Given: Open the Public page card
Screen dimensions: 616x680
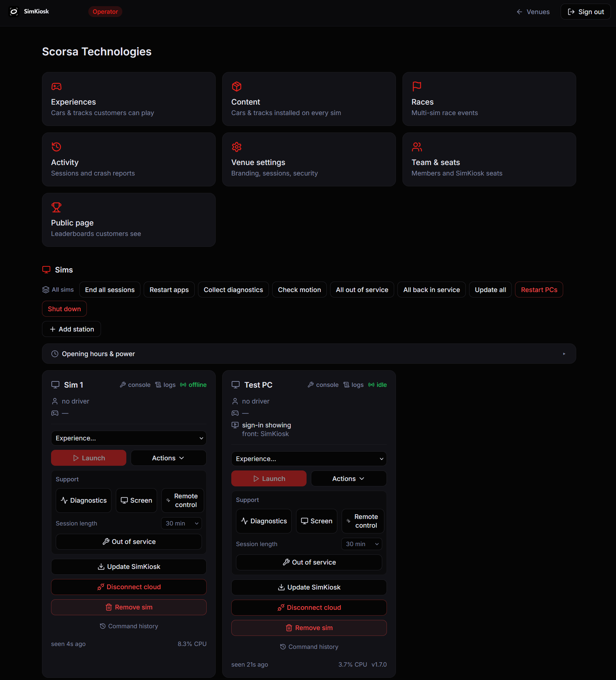Looking at the screenshot, I should [129, 220].
